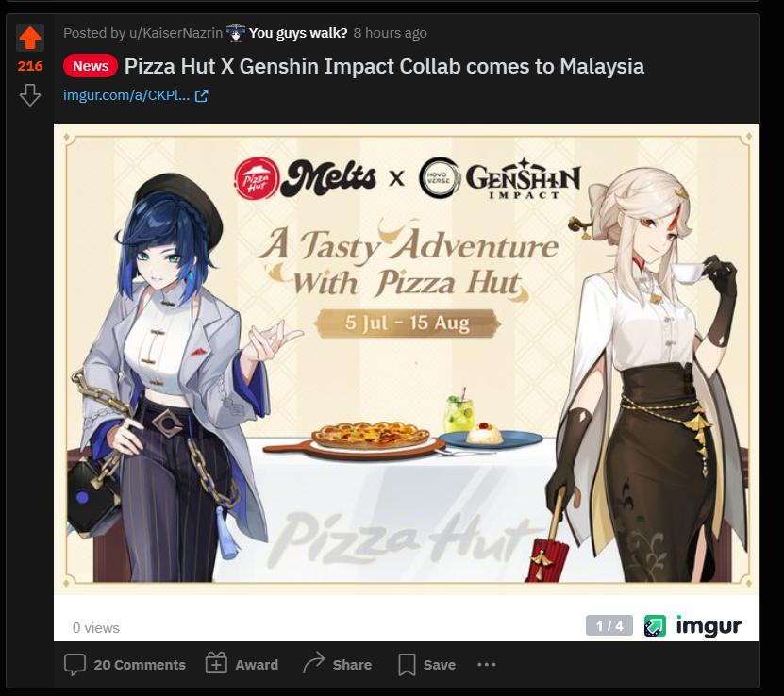Screen dimensions: 784x696
Task: Open the Pizza Hut collab banner image
Action: point(407,359)
